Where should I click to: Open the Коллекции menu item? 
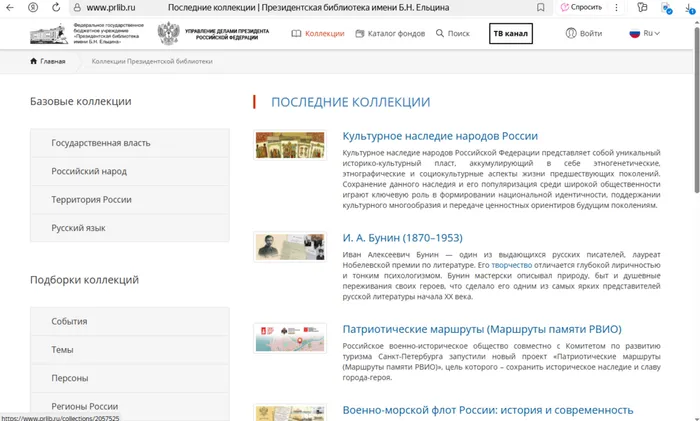point(318,33)
